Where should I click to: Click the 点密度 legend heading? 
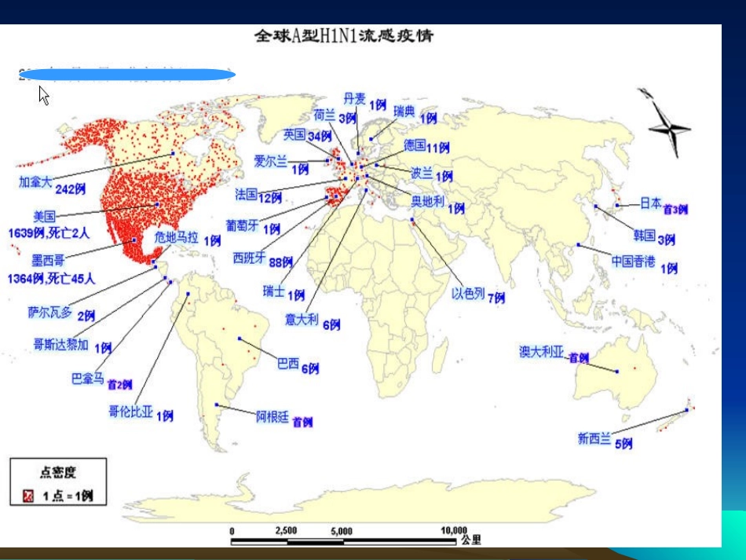pos(58,472)
